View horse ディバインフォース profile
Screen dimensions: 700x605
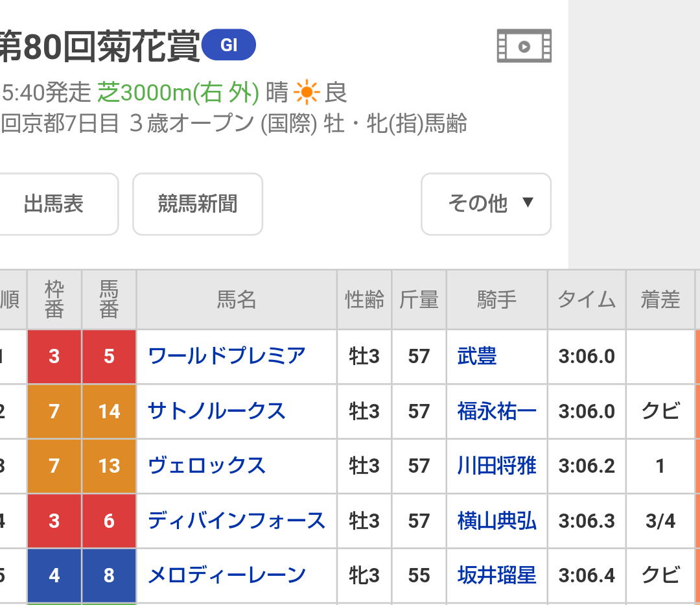click(237, 521)
